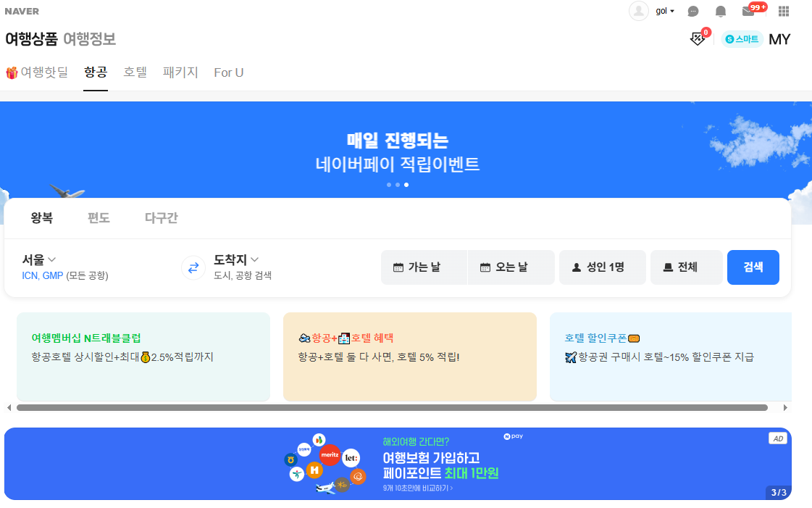Select 왕복 trip type
Image resolution: width=812 pixels, height=508 pixels.
42,218
